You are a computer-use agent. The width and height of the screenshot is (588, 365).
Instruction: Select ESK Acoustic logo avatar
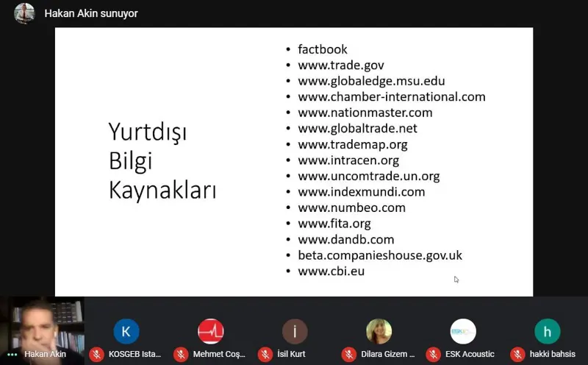click(463, 331)
